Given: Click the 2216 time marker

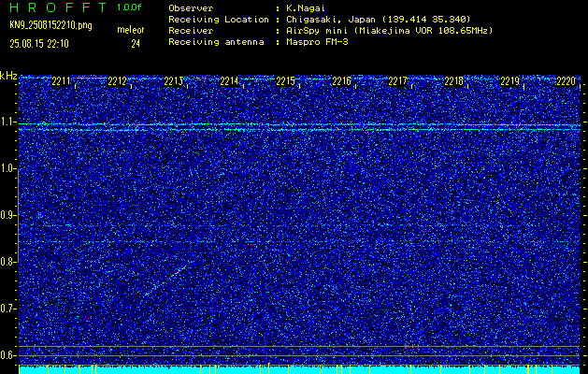Looking at the screenshot, I should [341, 81].
